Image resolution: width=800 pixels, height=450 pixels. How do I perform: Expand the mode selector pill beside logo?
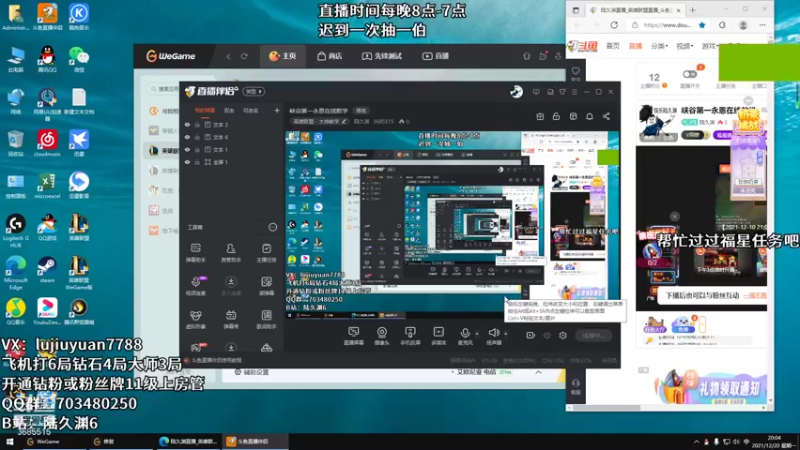point(254,91)
